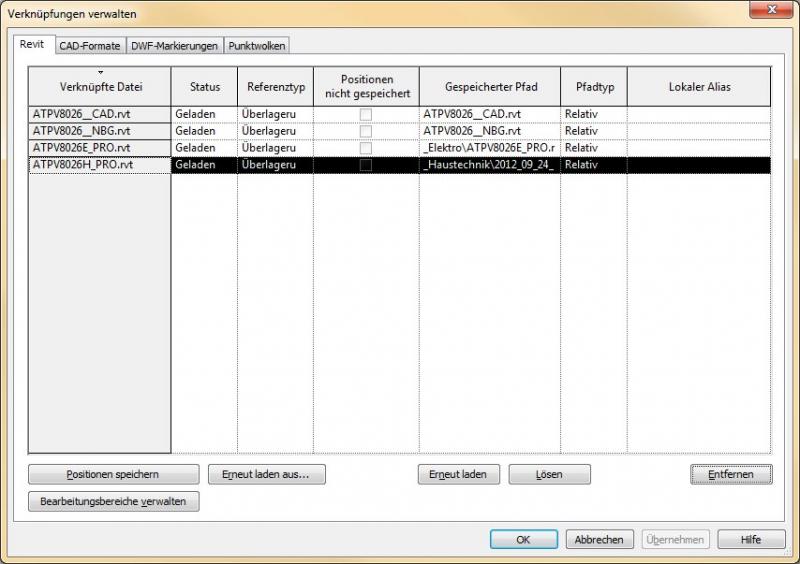Image resolution: width=800 pixels, height=564 pixels.
Task: Toggle position checkbox for ATPV8026E_PRO.rvt
Action: (365, 148)
